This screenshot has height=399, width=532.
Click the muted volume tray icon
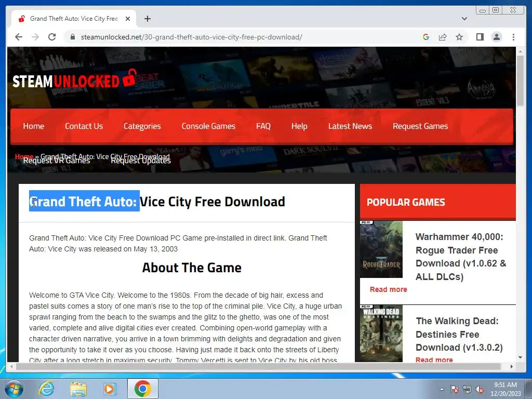480,389
